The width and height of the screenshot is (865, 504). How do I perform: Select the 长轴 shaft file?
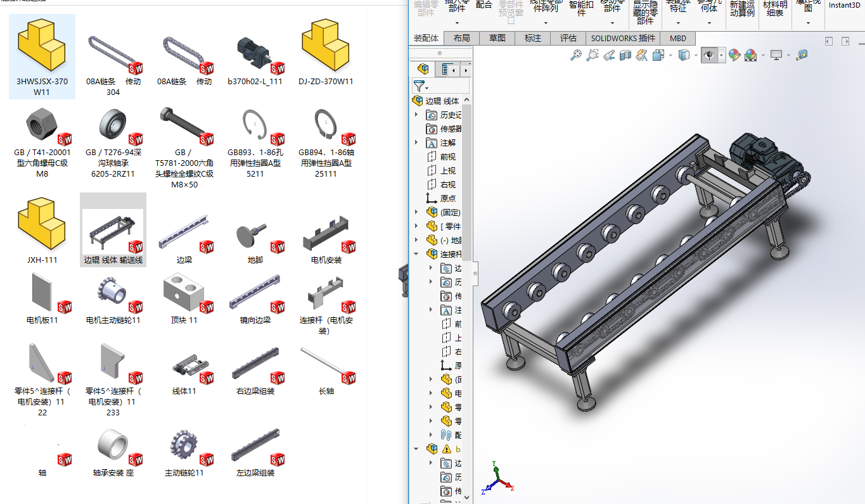click(326, 372)
